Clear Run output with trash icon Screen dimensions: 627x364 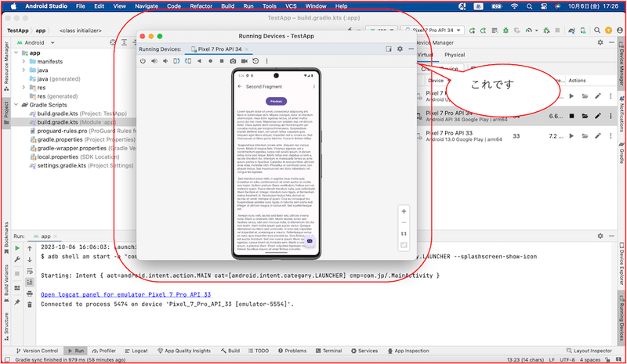coord(30,305)
